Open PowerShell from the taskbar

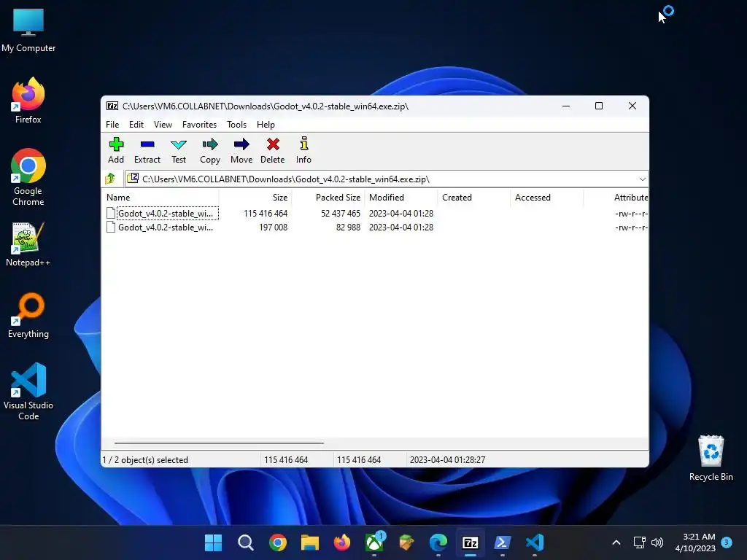point(502,542)
